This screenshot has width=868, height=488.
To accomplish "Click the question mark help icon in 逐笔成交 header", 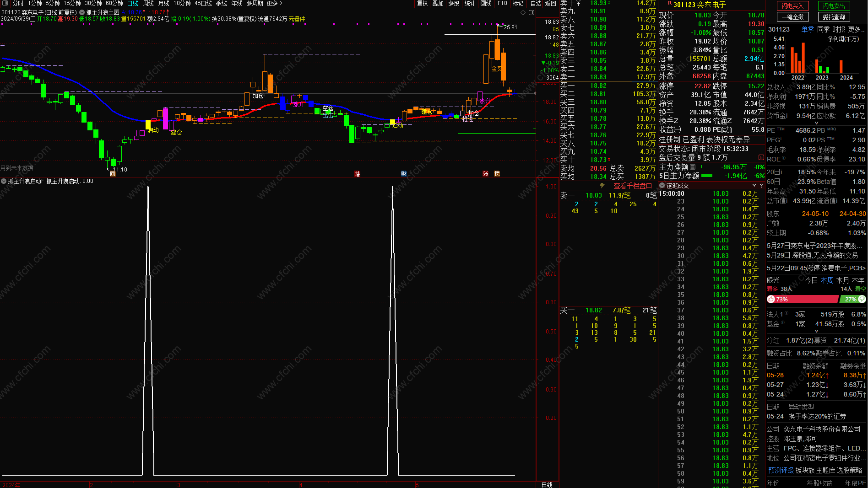I will [761, 185].
